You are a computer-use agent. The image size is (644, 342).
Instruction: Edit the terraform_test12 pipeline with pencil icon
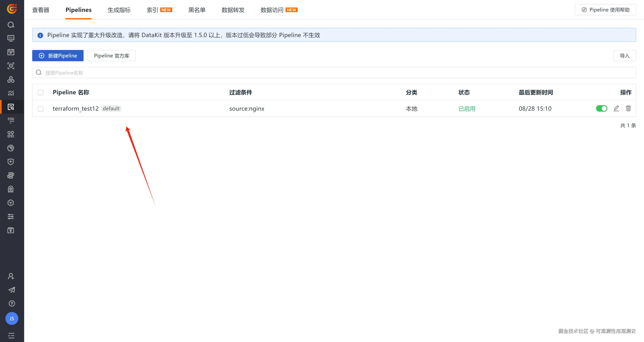616,108
